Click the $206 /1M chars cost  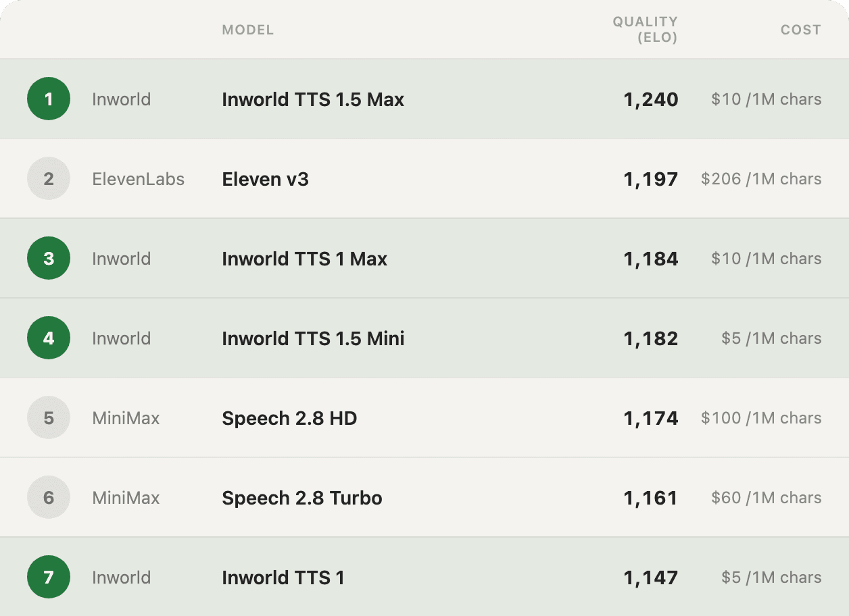click(x=761, y=179)
